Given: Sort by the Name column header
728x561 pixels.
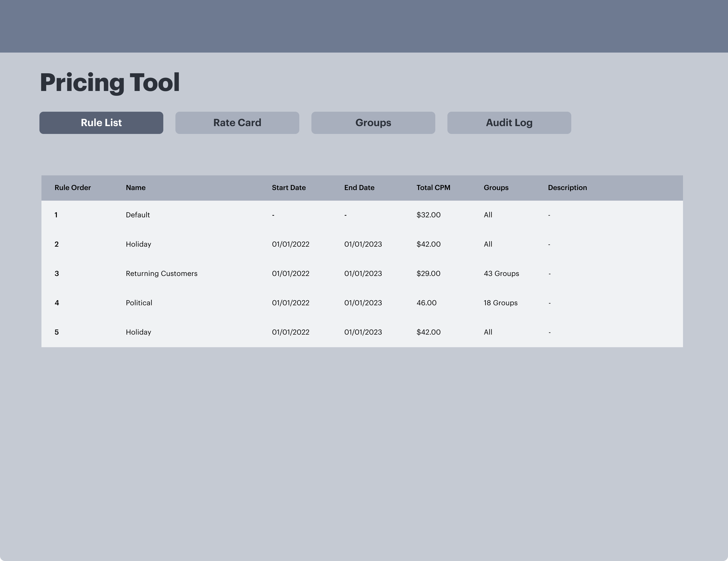Looking at the screenshot, I should coord(135,188).
